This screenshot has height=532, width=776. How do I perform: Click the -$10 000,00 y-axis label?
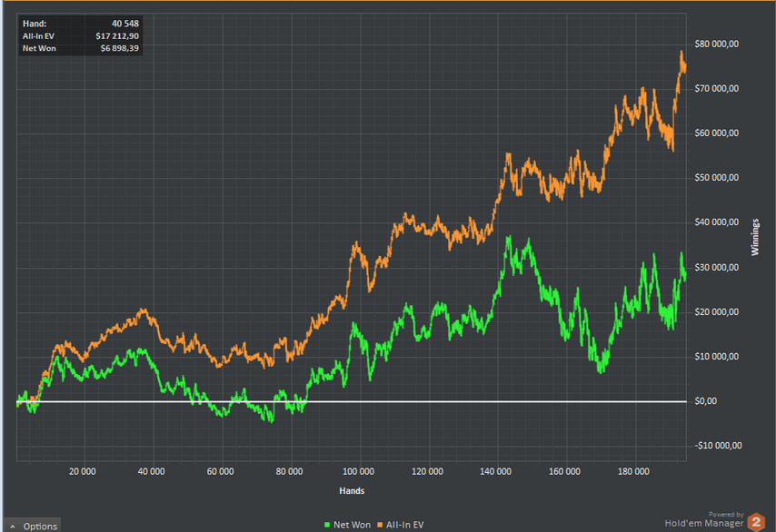click(x=719, y=446)
